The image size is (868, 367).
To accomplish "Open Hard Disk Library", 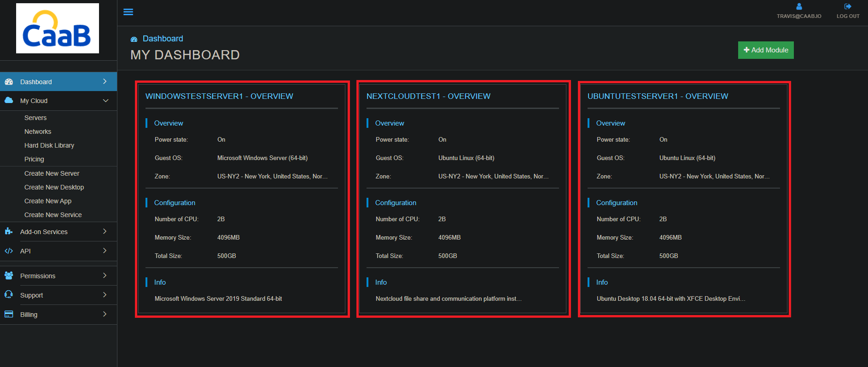I will click(49, 145).
